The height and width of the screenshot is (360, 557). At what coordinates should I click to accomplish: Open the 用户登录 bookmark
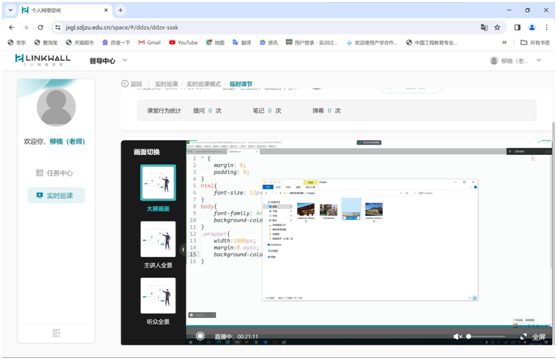(x=312, y=42)
